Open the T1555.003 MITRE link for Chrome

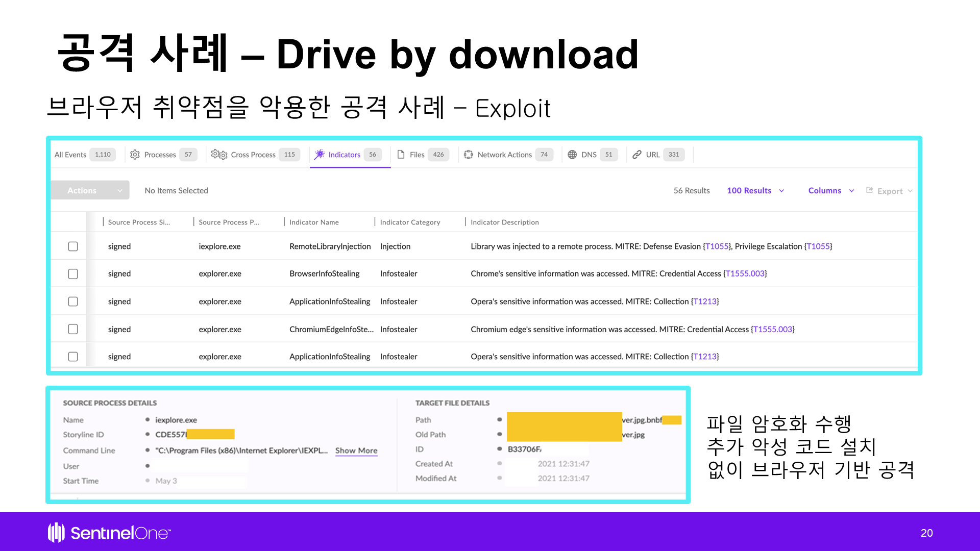click(745, 273)
